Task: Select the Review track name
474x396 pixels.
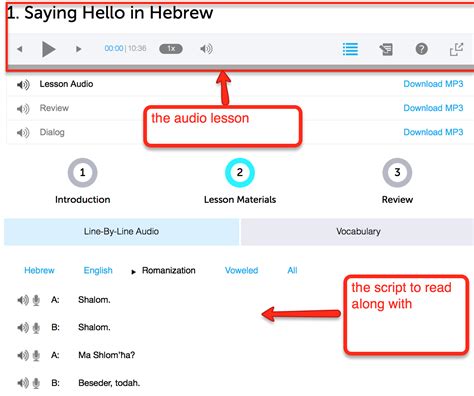Action: [54, 108]
